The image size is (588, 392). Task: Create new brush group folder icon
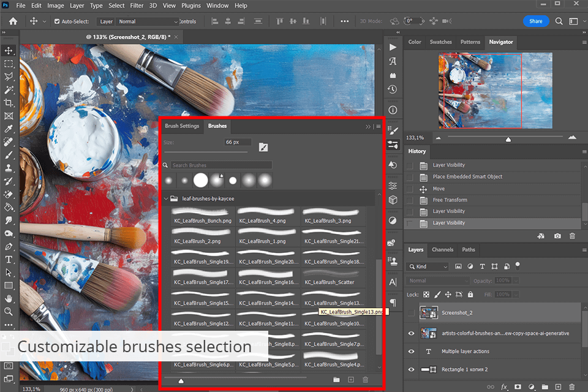coord(336,380)
